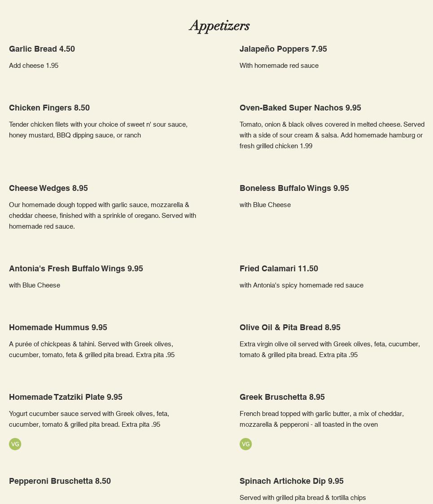Select the Spinach Artichoke Dip 9.95 heading

[291, 481]
